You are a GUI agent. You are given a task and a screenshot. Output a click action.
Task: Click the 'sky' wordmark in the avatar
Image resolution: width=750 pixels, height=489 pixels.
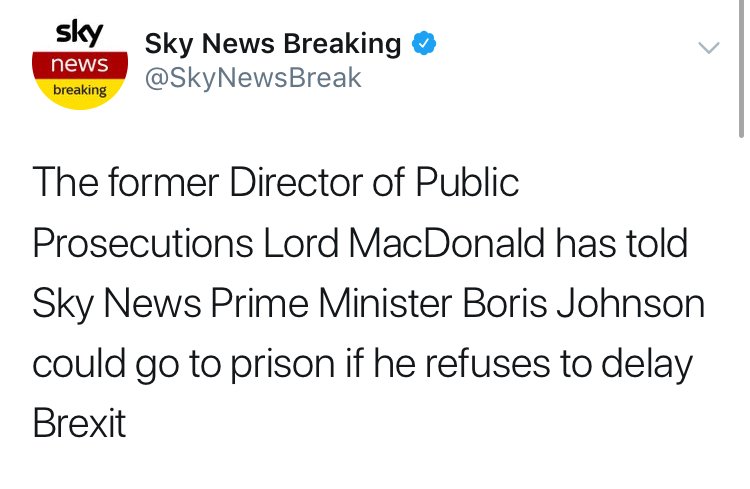click(79, 34)
